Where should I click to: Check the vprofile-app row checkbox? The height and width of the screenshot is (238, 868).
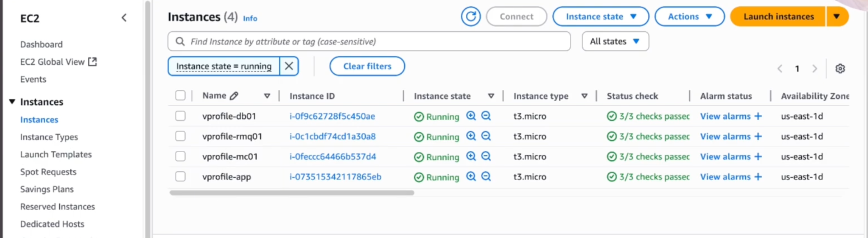tap(180, 176)
